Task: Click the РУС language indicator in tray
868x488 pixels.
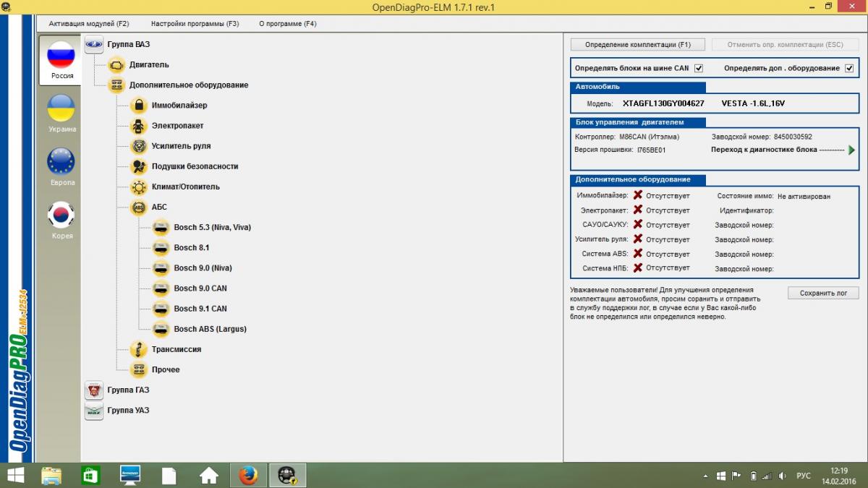Action: 803,476
